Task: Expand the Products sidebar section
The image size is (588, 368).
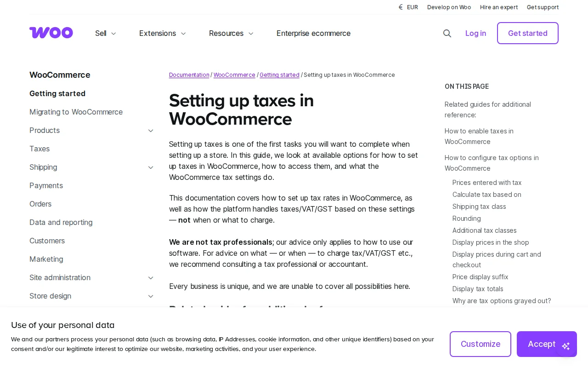Action: pos(151,131)
